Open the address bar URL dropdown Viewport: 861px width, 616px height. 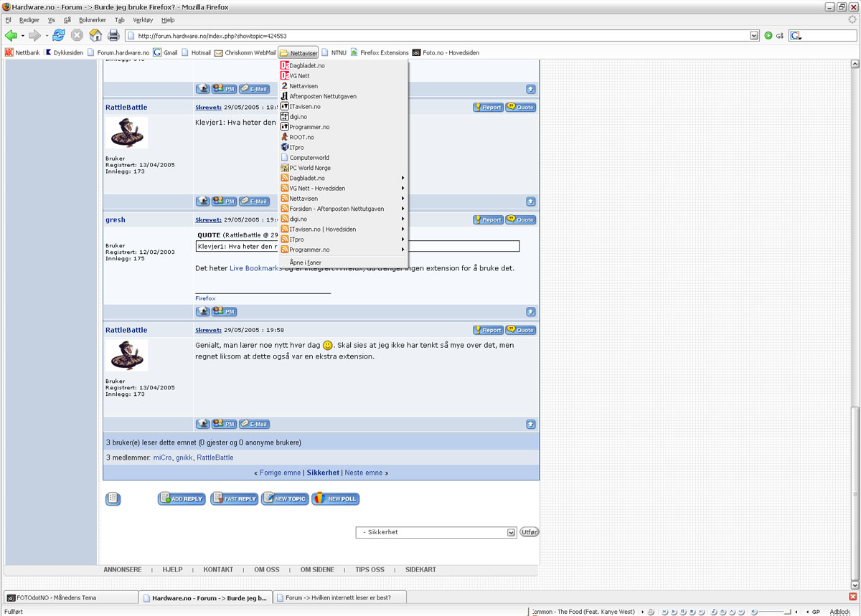(x=754, y=35)
